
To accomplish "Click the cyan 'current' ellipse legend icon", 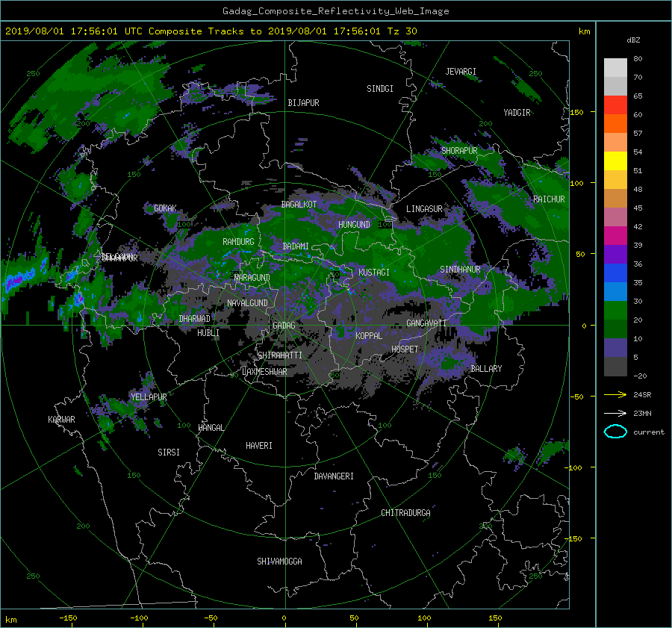I will (x=615, y=432).
